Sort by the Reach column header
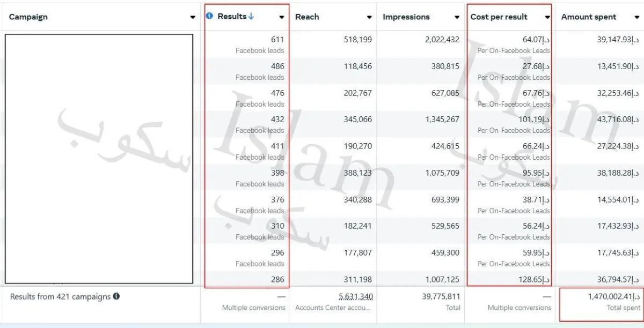This screenshot has height=328, width=644. (x=307, y=17)
